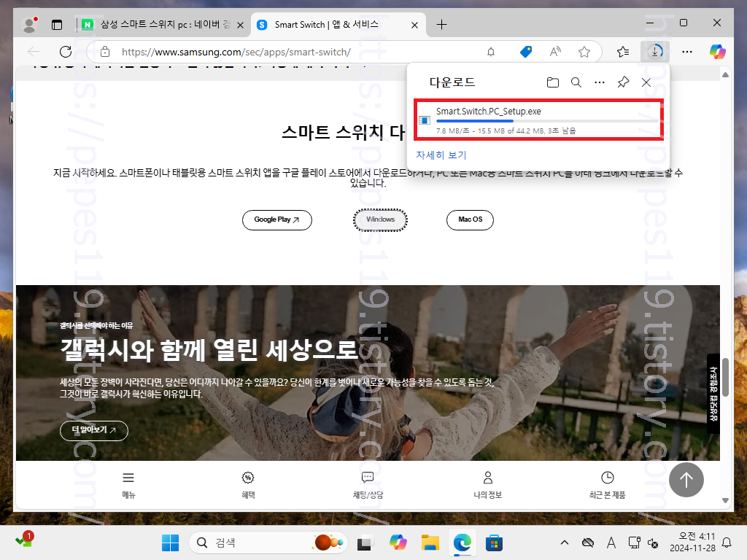747x560 pixels.
Task: Close the Downloads panel
Action: [646, 82]
